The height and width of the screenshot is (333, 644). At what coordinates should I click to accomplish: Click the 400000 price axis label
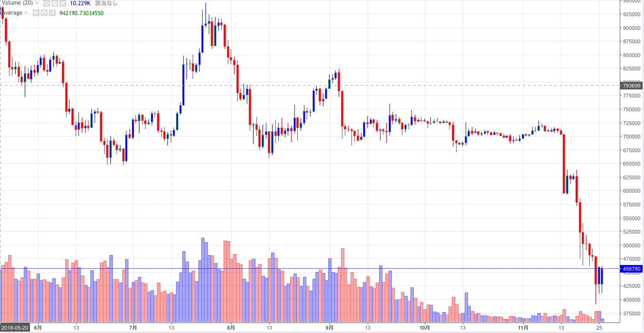pos(632,300)
